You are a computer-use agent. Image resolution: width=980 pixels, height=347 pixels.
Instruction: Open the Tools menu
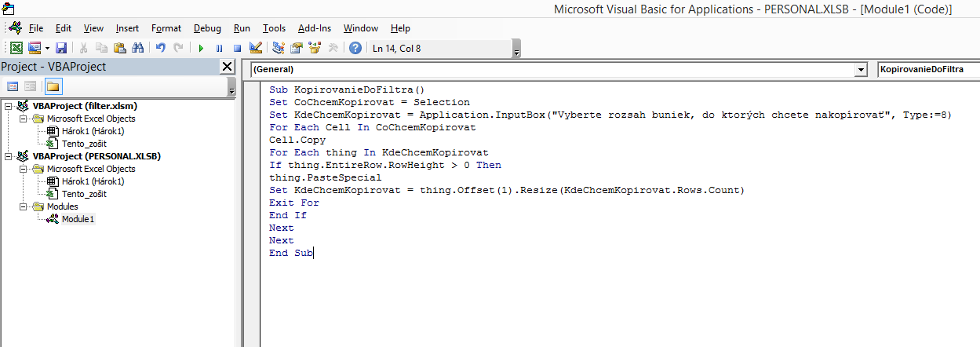coord(274,28)
